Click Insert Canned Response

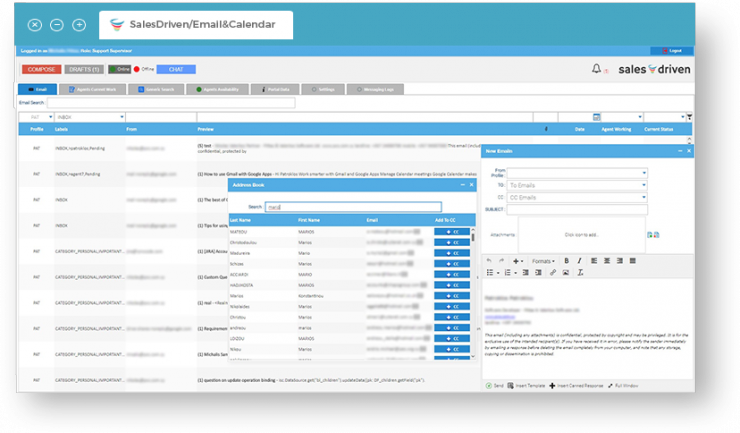pos(576,386)
